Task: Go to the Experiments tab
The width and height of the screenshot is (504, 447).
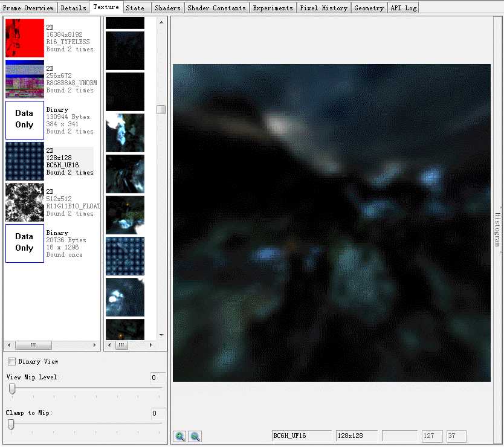Action: point(273,8)
